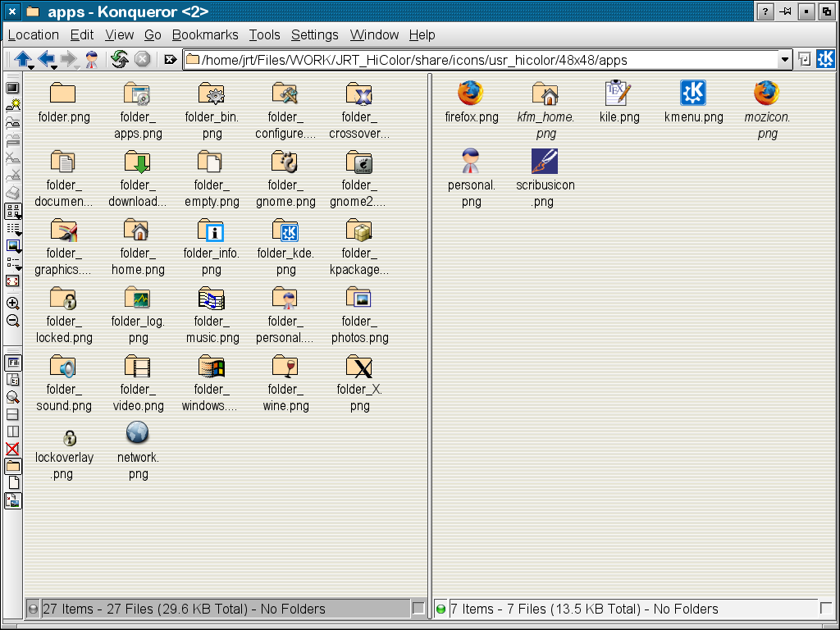Toggle the navigation panel sidebar icon

[x=13, y=380]
